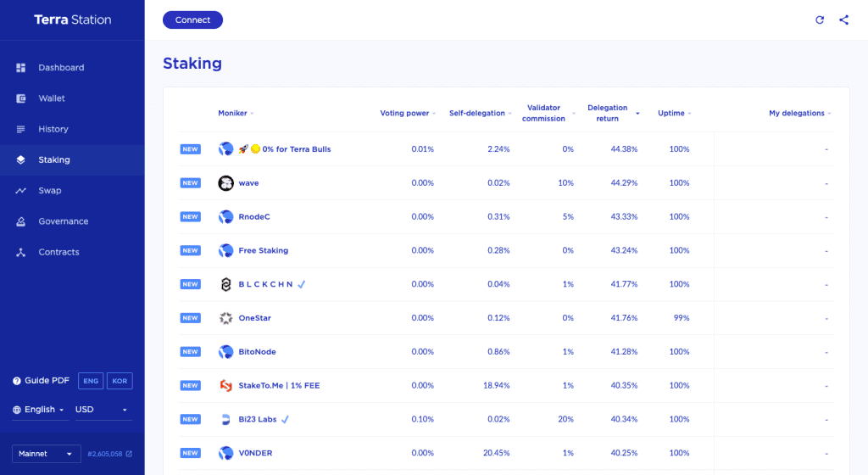
Task: Click the verified checkmark next to B L C K C H N
Action: point(301,284)
